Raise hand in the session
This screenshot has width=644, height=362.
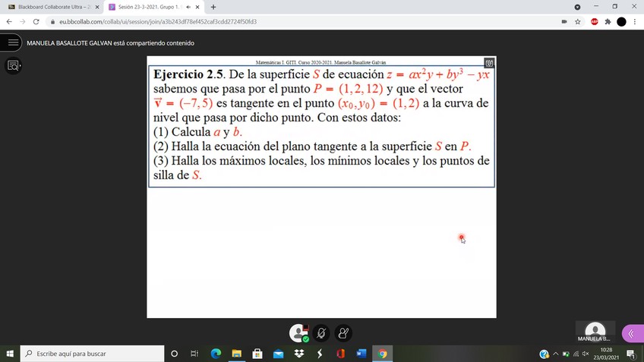click(343, 333)
